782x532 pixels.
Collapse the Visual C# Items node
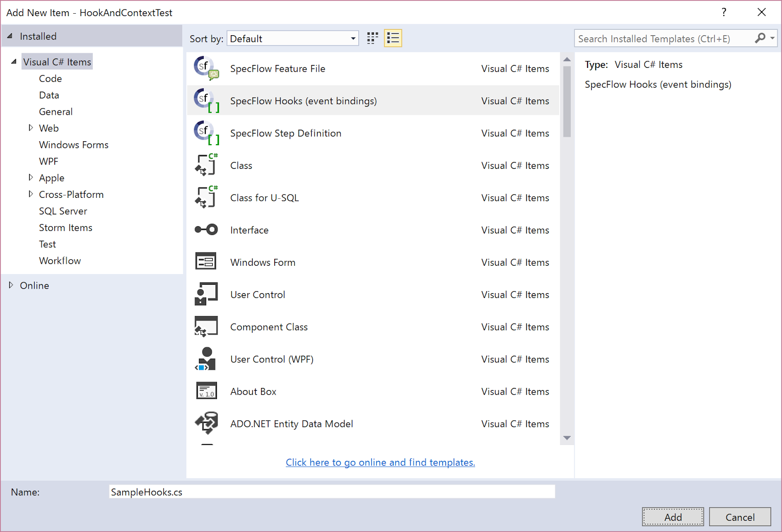click(14, 62)
